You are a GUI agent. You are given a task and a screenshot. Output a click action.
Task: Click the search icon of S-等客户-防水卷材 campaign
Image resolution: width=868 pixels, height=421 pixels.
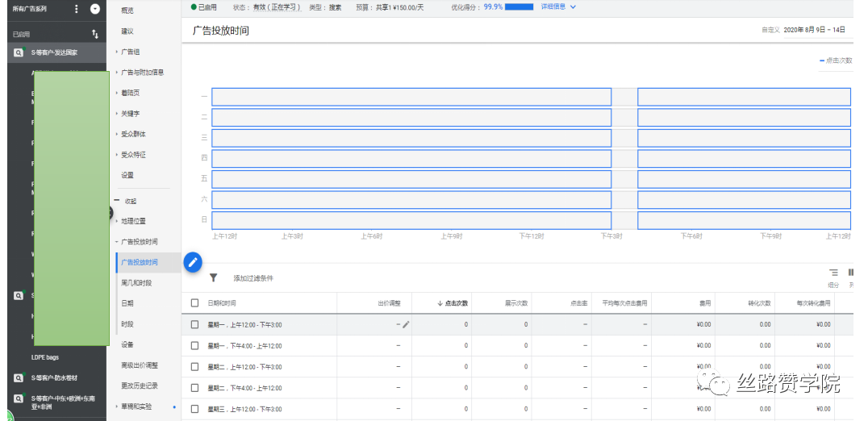(19, 377)
